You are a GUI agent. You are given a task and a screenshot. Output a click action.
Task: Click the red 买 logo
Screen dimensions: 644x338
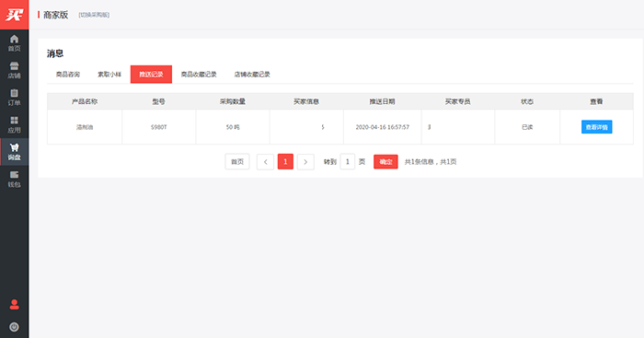[14, 15]
